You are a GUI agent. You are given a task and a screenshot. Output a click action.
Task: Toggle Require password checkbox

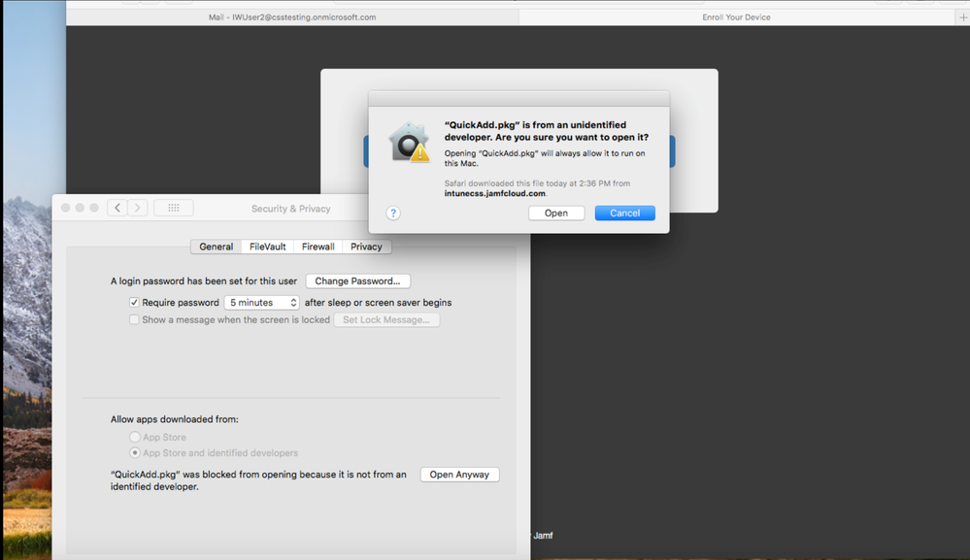point(134,302)
